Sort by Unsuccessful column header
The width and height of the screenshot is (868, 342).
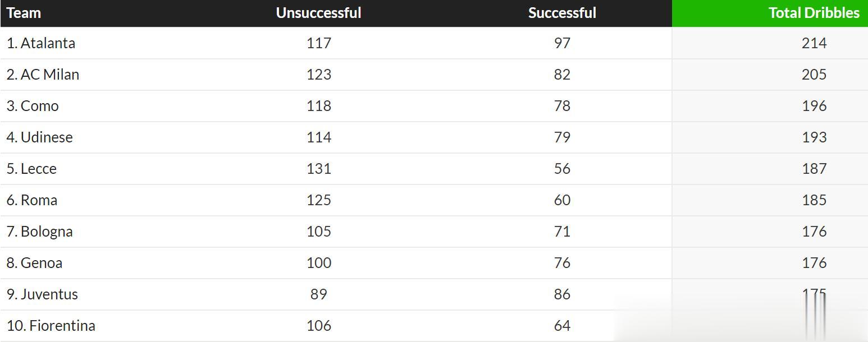tap(318, 13)
